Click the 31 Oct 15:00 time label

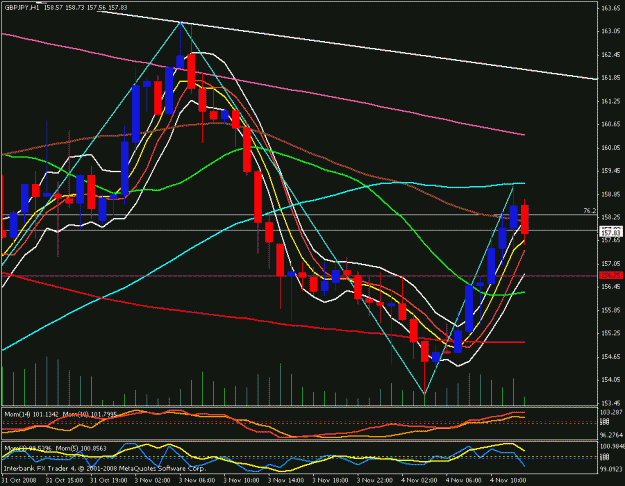coord(64,480)
